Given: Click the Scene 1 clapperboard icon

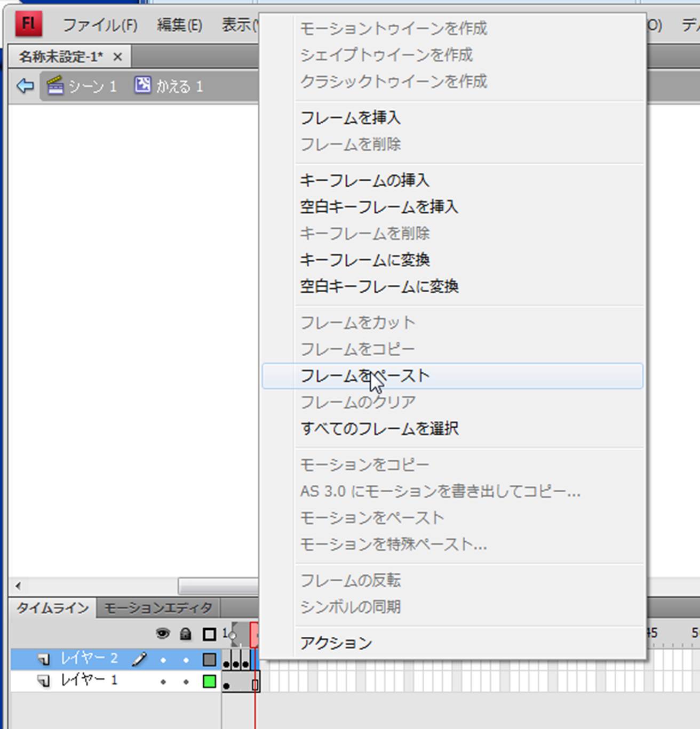Looking at the screenshot, I should [x=55, y=86].
